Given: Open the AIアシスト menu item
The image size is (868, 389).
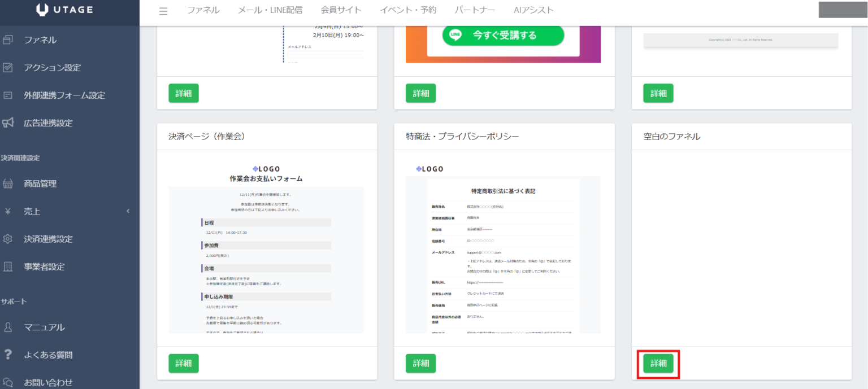Looking at the screenshot, I should point(533,10).
